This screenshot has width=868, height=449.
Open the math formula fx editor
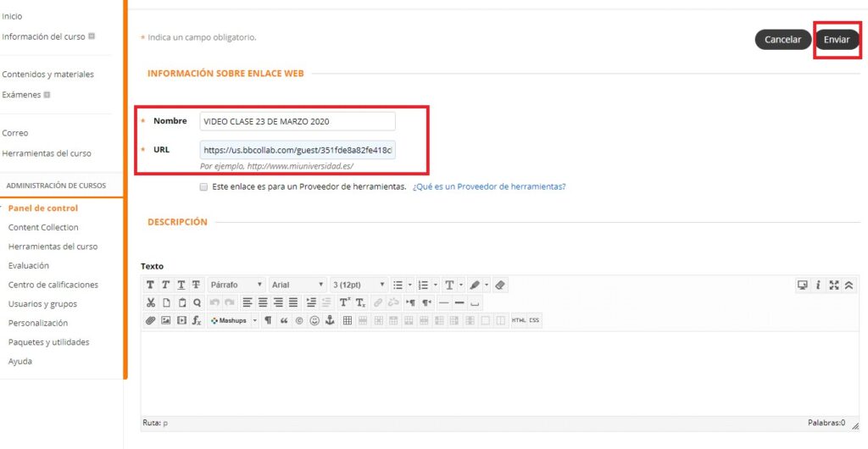click(197, 321)
